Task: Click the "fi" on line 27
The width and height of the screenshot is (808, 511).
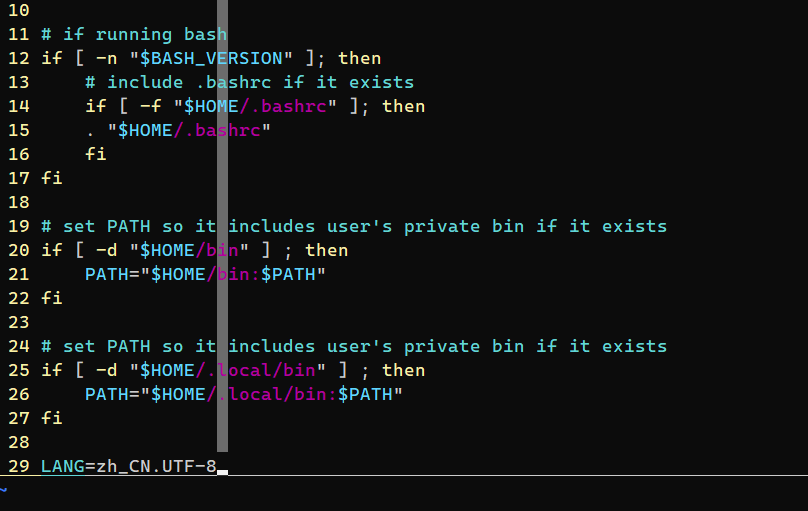Action: click(x=52, y=418)
